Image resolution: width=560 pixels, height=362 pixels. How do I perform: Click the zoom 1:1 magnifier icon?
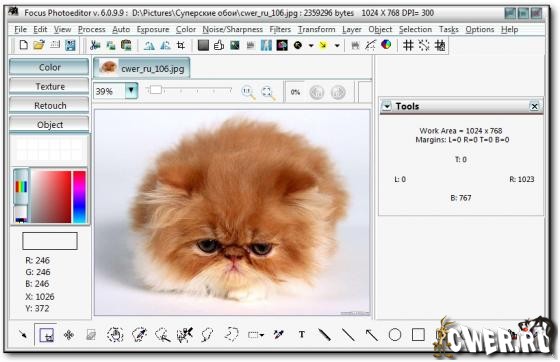[248, 92]
